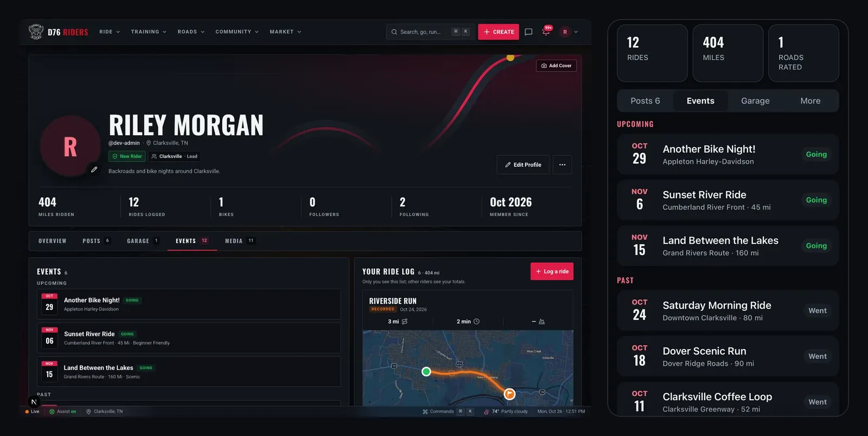Click the Clarksville, TN location in status bar
The width and height of the screenshot is (868, 436).
click(104, 412)
